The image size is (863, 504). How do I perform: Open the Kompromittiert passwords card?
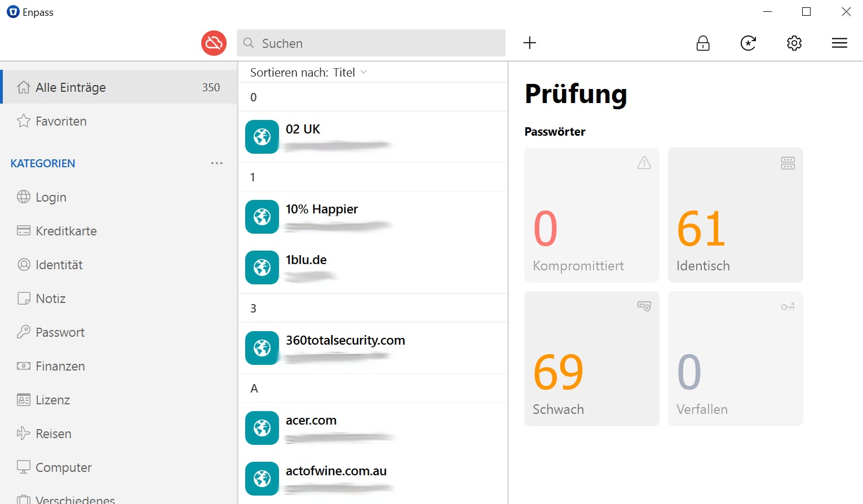(591, 215)
